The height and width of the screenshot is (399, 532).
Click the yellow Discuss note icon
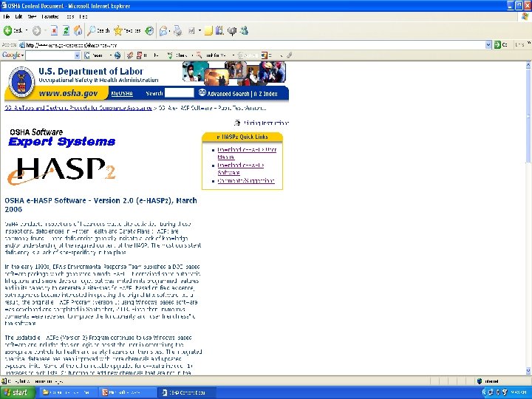click(x=208, y=31)
